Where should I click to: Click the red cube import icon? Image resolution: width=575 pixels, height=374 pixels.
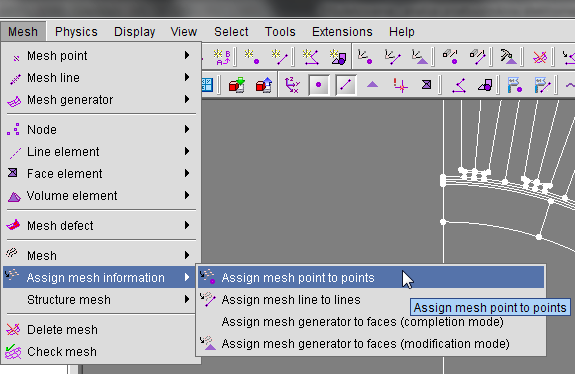(237, 85)
